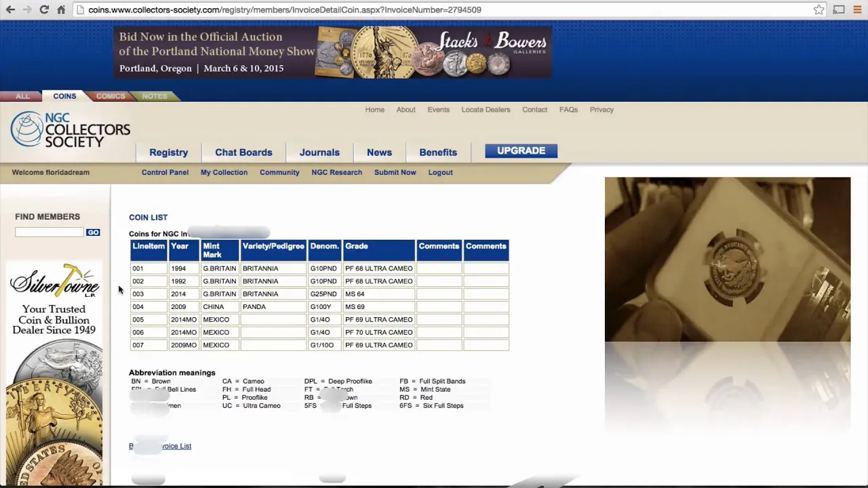Click the NGC Collectors Society logo
Viewport: 868px width, 488px height.
70,129
